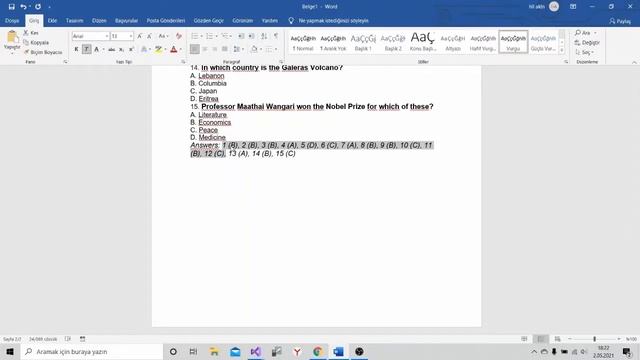Image resolution: width=640 pixels, height=360 pixels.
Task: Toggle strikethrough abc formatting
Action: (111, 49)
